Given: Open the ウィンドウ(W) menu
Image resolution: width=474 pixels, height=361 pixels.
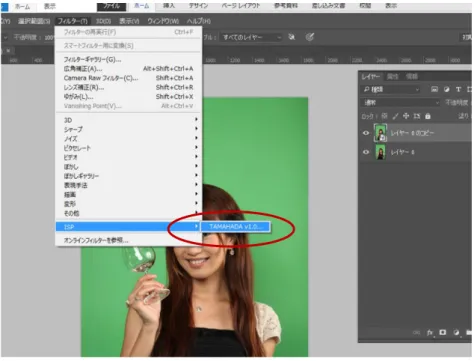Looking at the screenshot, I should pyautogui.click(x=163, y=21).
